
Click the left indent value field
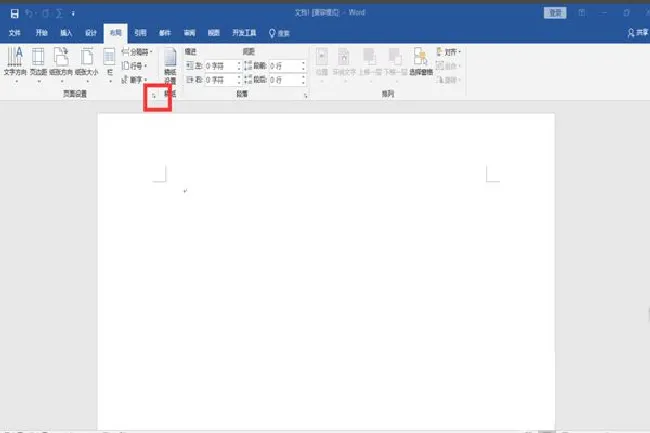[221, 66]
